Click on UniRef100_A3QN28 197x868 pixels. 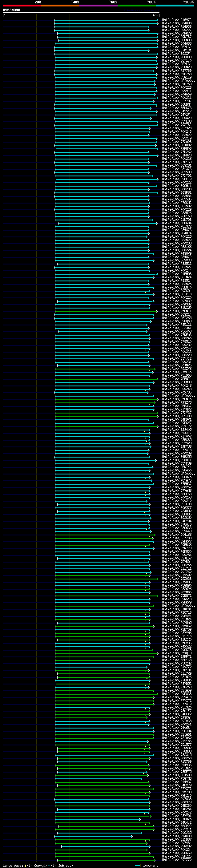(177, 67)
